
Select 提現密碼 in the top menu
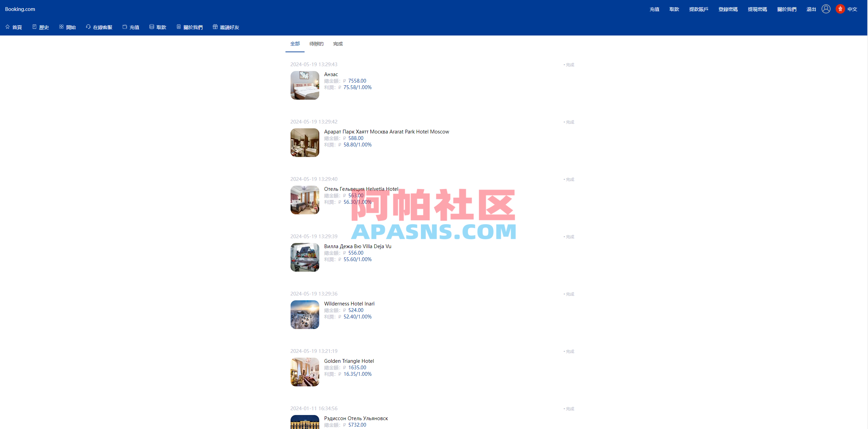[757, 9]
